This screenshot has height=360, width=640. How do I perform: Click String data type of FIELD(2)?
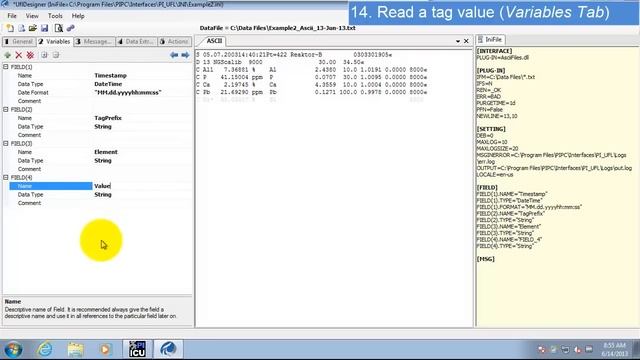pyautogui.click(x=103, y=127)
